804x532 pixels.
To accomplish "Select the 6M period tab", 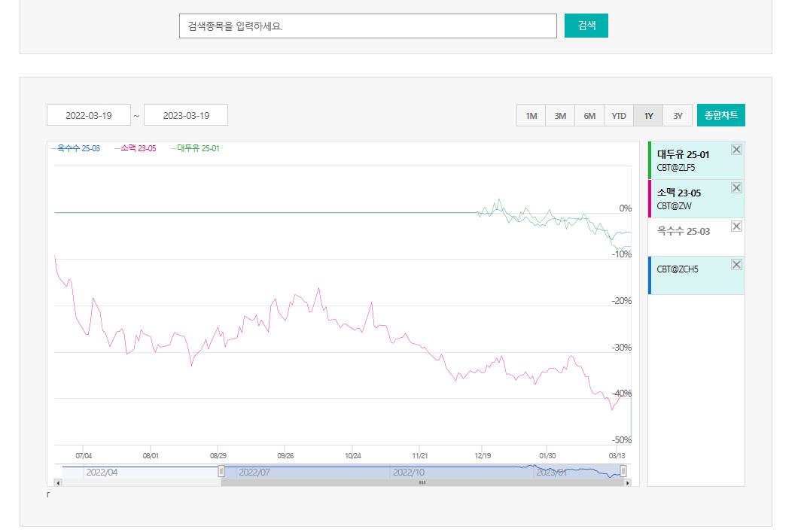I will [589, 115].
